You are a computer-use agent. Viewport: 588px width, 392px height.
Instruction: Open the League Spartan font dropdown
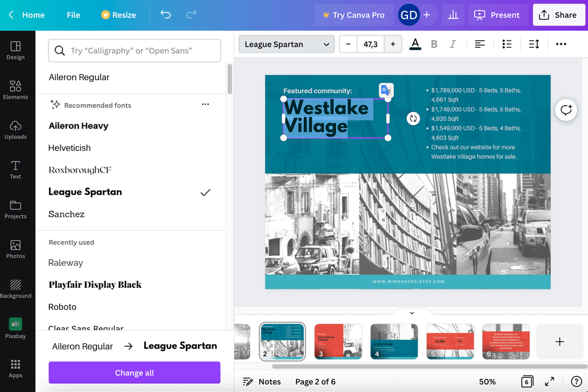click(x=287, y=44)
